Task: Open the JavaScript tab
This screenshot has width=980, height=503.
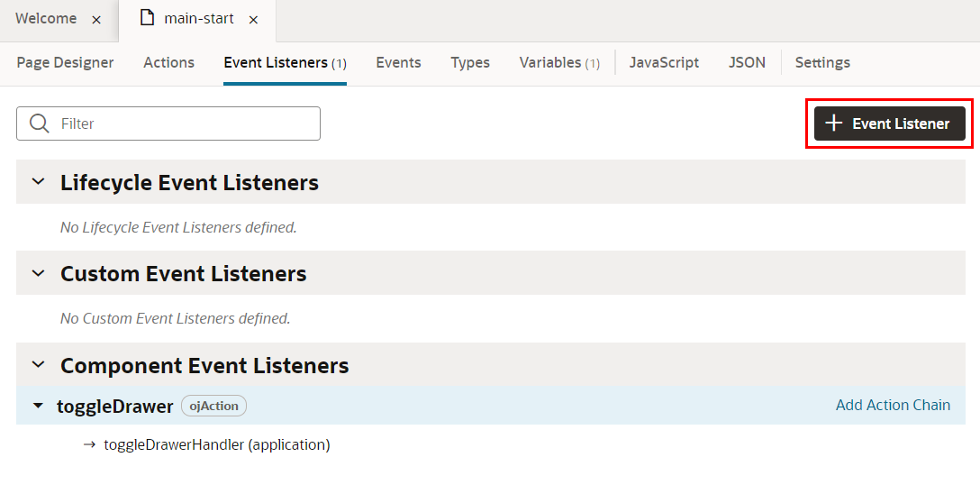Action: coord(664,62)
